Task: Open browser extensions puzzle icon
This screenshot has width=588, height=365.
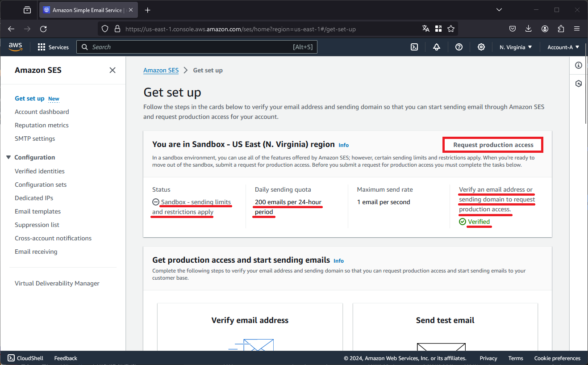Action: [561, 29]
